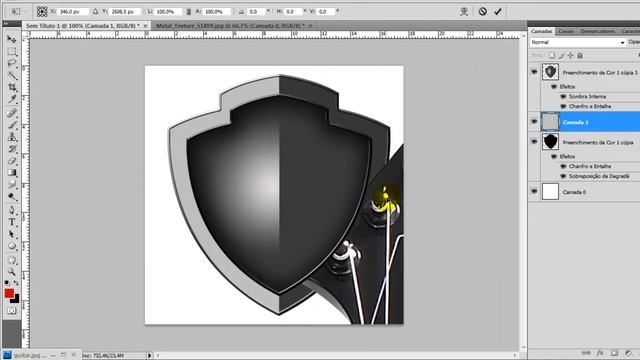Image resolution: width=640 pixels, height=360 pixels.
Task: Commit the transform with the checkmark
Action: point(498,11)
